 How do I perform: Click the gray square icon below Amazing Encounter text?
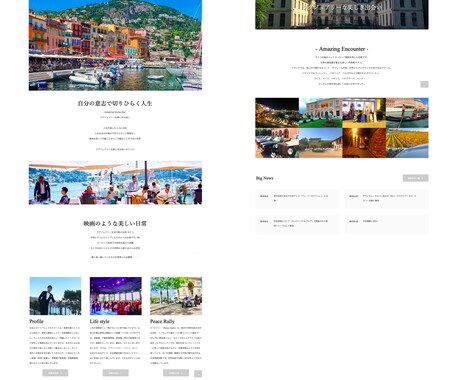click(x=424, y=84)
